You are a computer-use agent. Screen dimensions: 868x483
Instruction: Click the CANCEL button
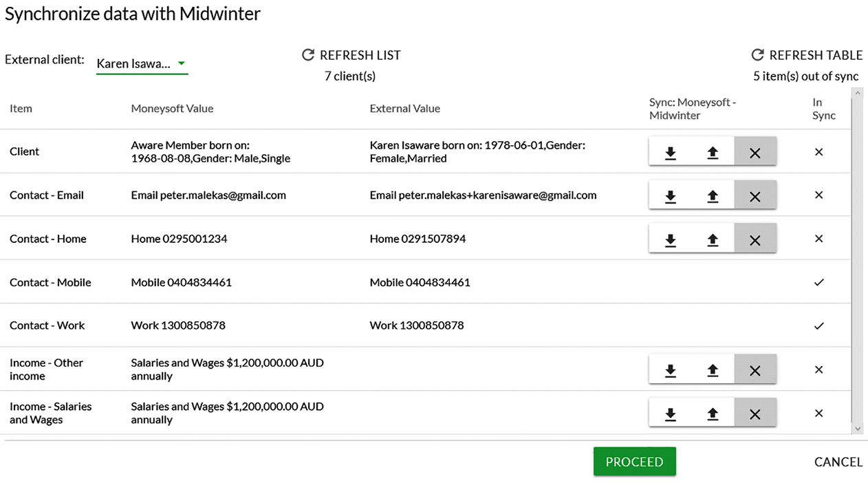tap(838, 462)
